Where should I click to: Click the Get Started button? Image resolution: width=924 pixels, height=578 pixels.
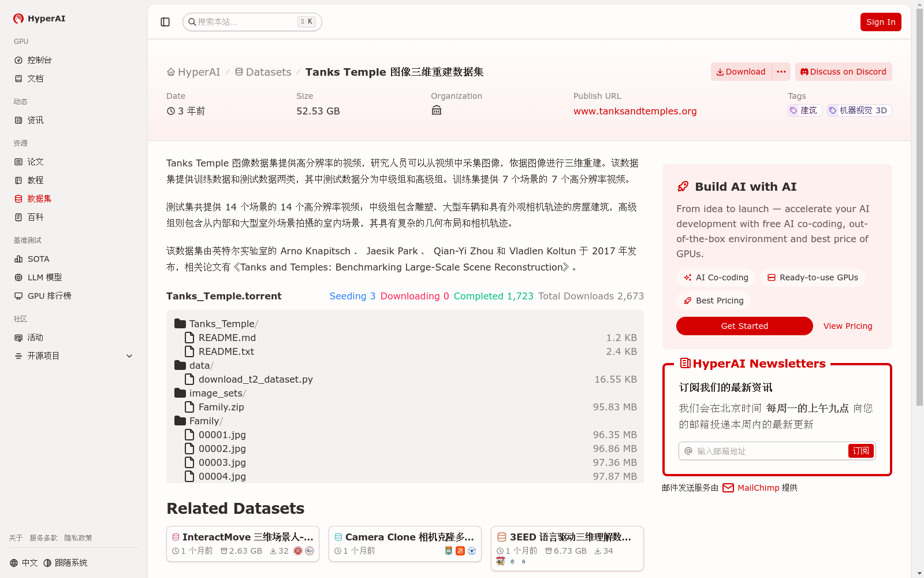(744, 326)
